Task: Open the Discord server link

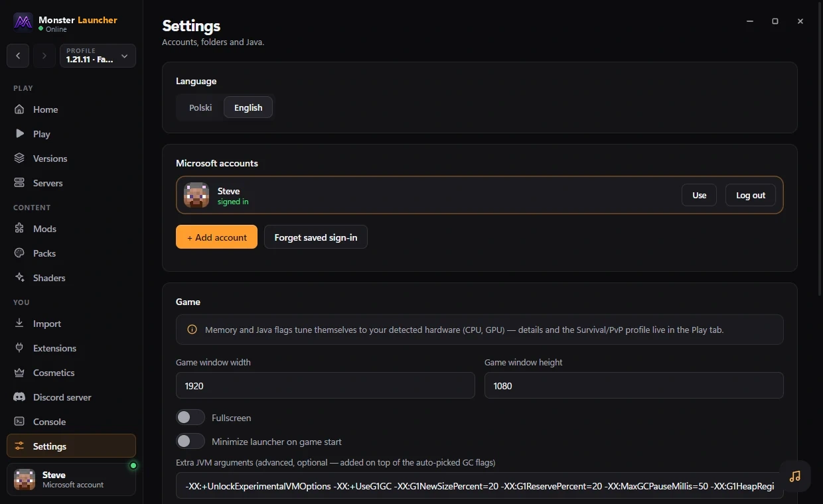Action: tap(71, 397)
